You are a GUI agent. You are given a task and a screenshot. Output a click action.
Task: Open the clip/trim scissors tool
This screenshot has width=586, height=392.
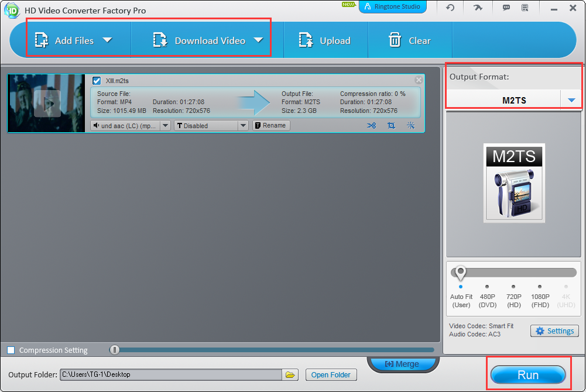(x=372, y=125)
